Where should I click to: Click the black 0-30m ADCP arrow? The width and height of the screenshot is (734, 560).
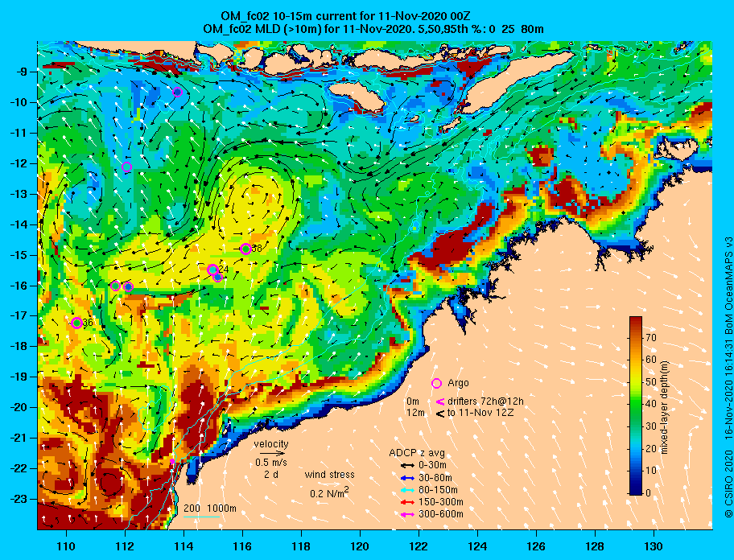408,466
